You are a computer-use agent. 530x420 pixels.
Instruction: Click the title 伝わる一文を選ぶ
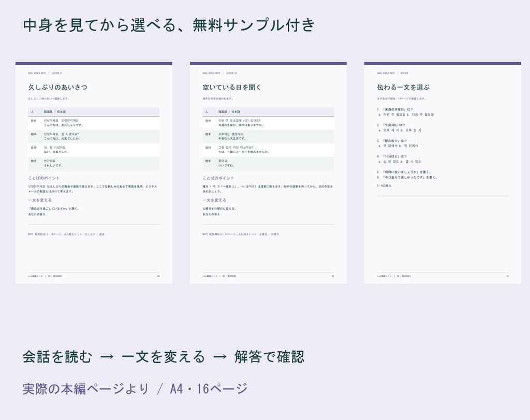click(403, 87)
